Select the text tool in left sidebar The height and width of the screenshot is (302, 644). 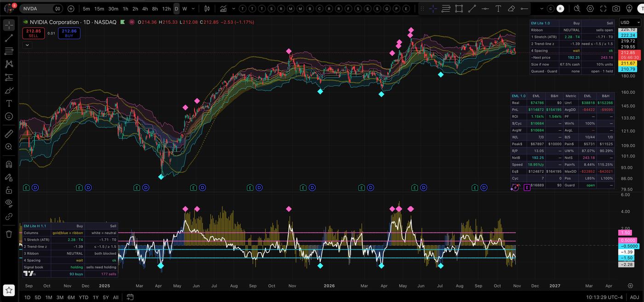pos(9,103)
